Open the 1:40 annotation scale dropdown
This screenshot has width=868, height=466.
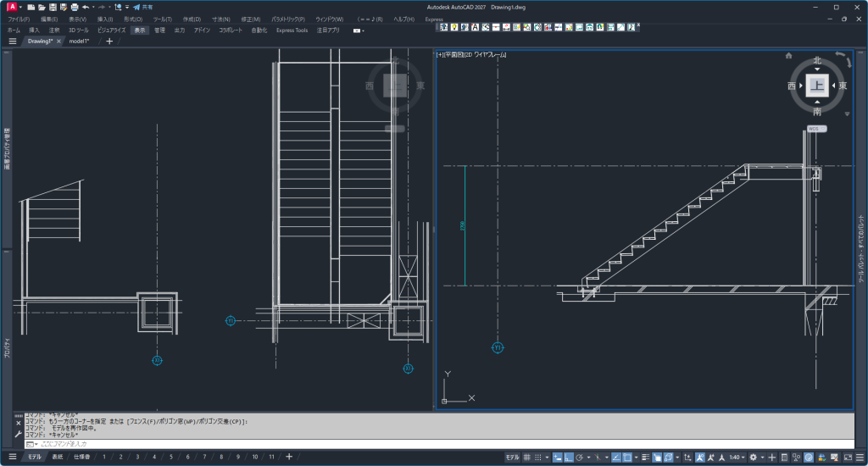(736, 458)
